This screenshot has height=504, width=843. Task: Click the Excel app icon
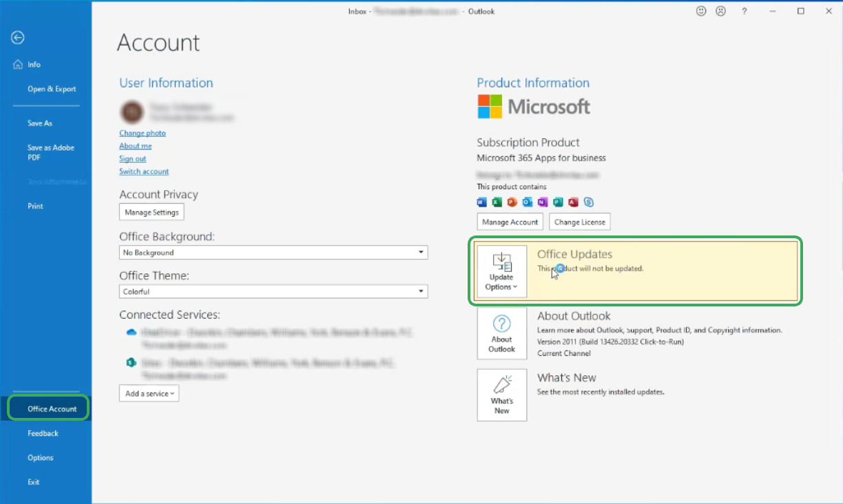point(497,202)
